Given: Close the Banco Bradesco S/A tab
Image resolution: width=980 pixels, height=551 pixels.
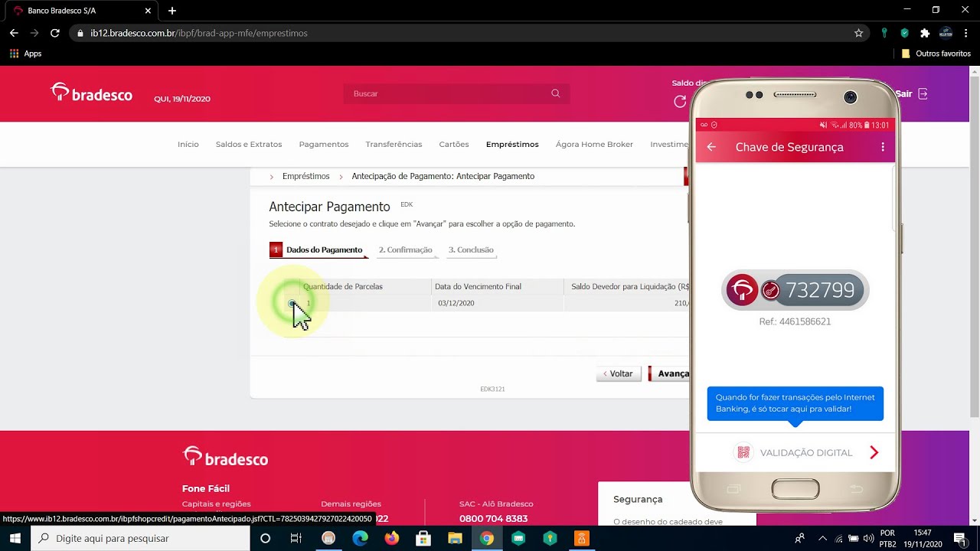Looking at the screenshot, I should coord(149,11).
